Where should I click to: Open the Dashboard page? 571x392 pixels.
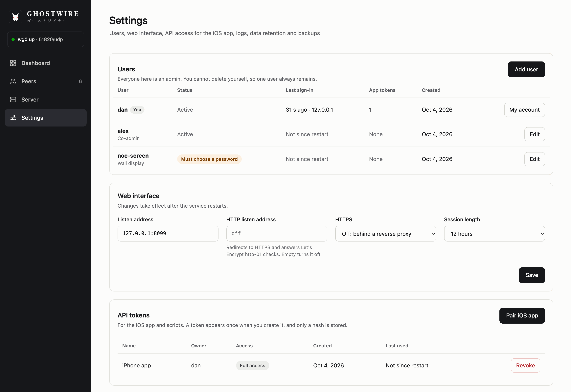tap(46, 63)
